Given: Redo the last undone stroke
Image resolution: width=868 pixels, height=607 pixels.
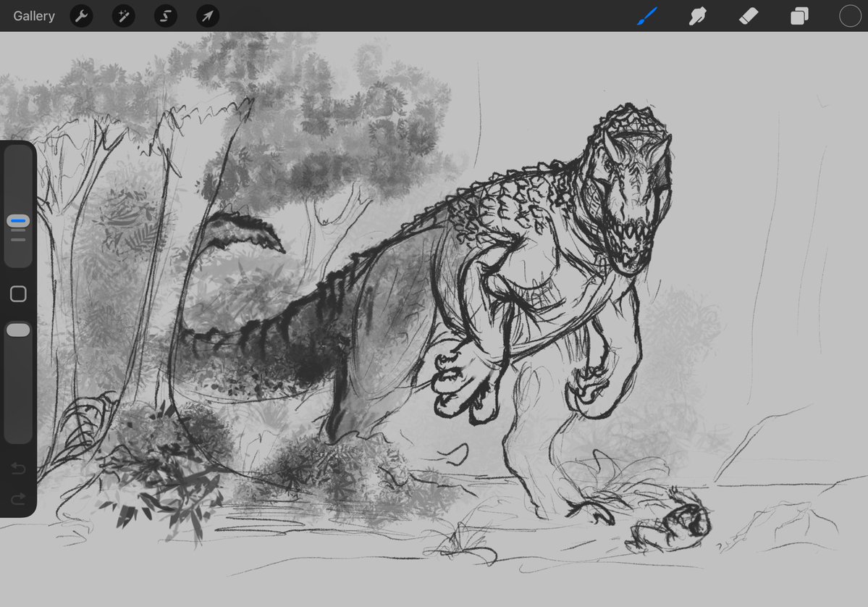Looking at the screenshot, I should coord(18,500).
